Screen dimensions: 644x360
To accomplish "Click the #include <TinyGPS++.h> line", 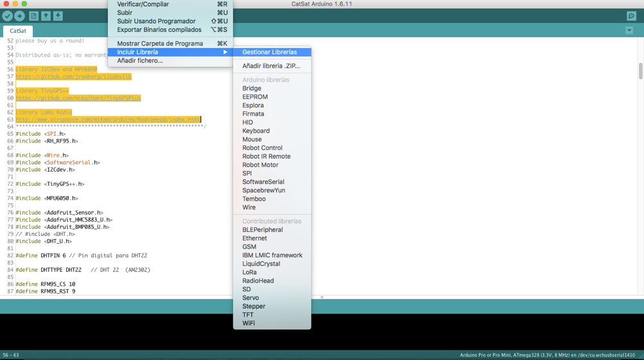I will 50,184.
